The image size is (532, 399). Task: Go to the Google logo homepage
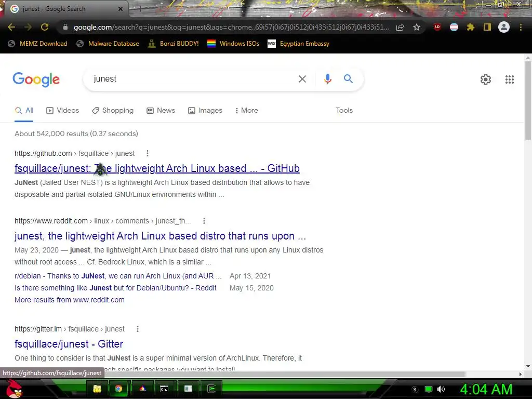[36, 79]
